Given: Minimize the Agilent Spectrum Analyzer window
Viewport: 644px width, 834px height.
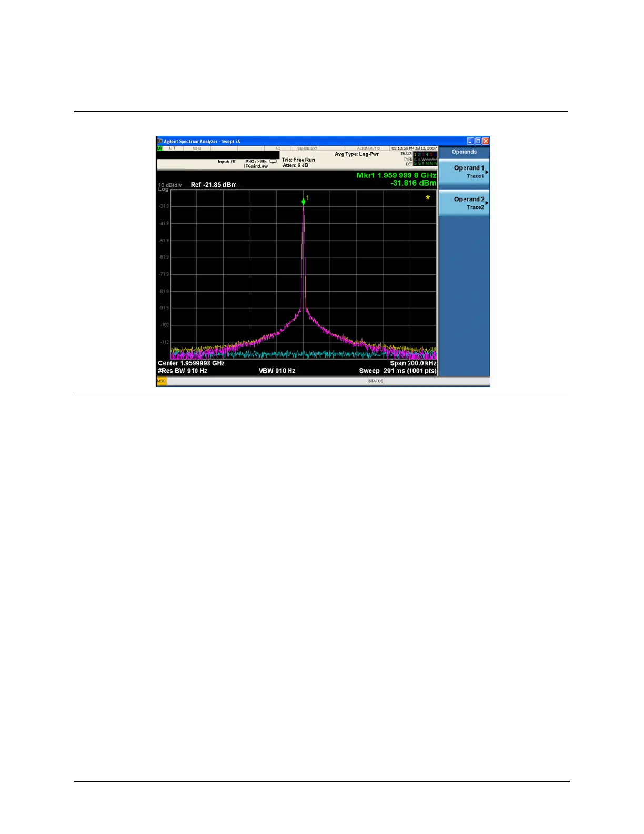Looking at the screenshot, I should [470, 141].
